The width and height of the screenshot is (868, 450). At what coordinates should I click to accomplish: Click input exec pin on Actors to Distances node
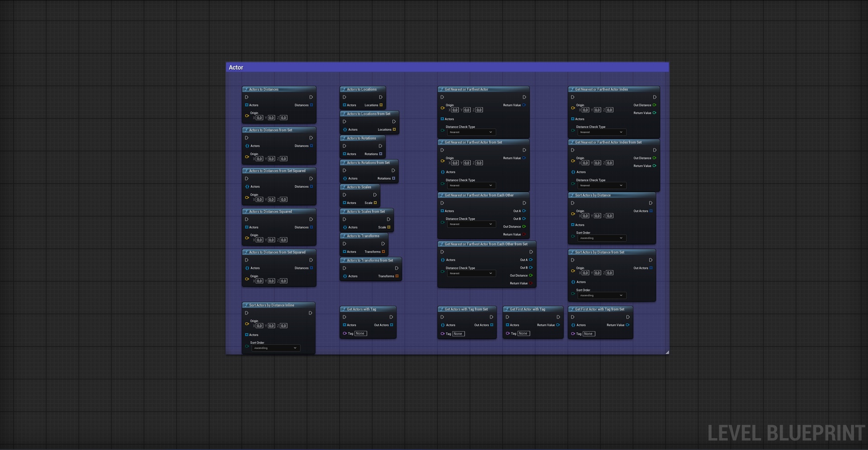[x=246, y=97]
